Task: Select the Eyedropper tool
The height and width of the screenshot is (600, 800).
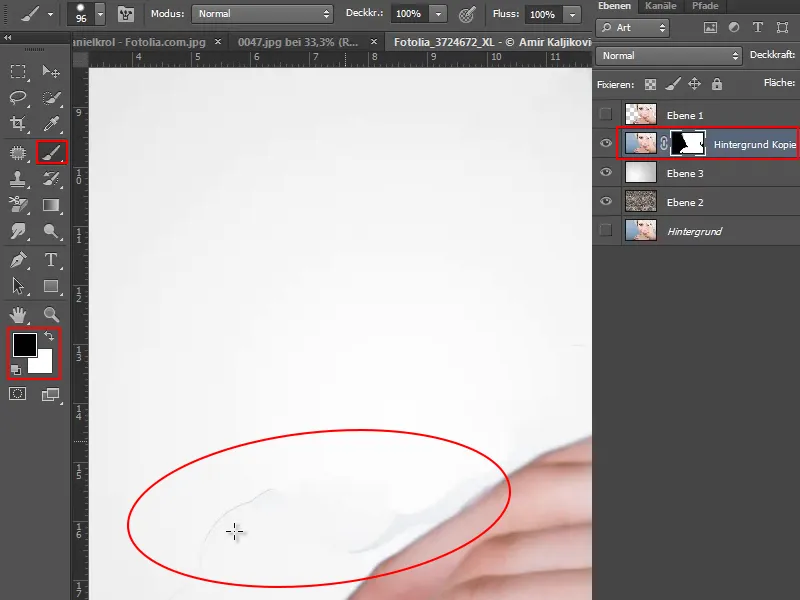Action: (51, 123)
